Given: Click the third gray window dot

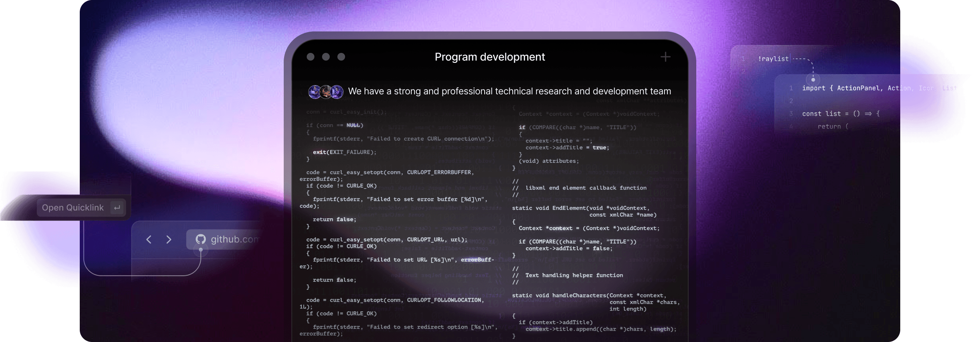Looking at the screenshot, I should pos(341,57).
